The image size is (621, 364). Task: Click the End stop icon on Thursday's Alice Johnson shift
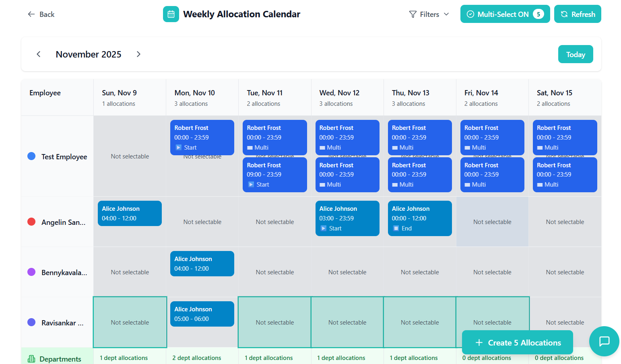tap(396, 228)
